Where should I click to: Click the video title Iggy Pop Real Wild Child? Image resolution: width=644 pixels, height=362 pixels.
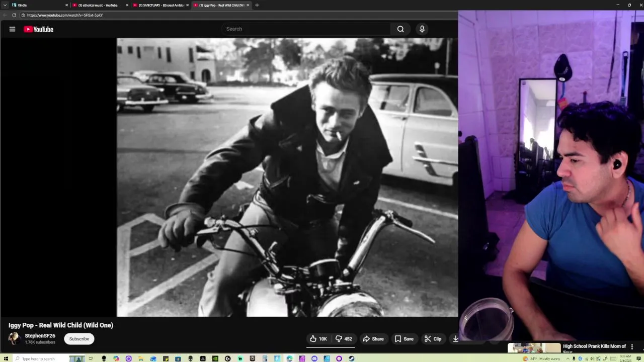(61, 325)
